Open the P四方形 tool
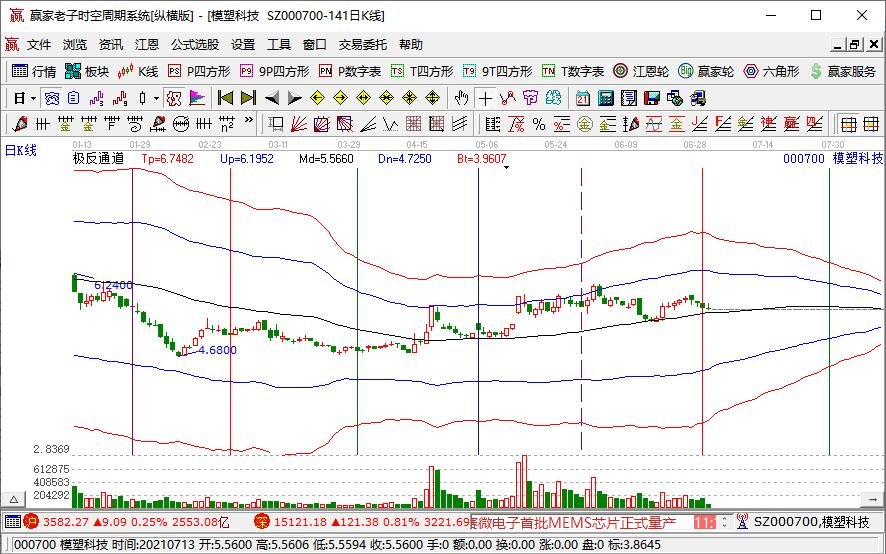This screenshot has width=886, height=554. pyautogui.click(x=199, y=71)
